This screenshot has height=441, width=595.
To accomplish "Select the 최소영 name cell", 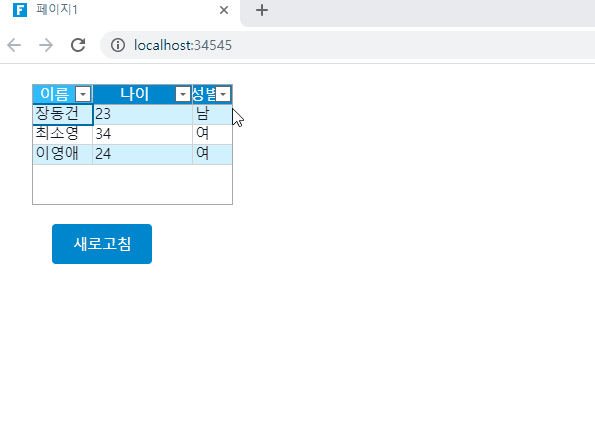I will point(63,134).
